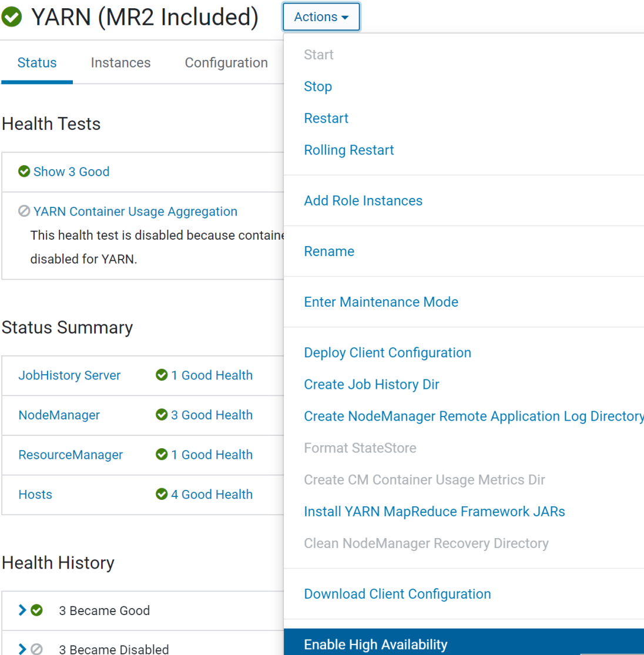Click the good health checkmark beside Show 3 Good
This screenshot has width=644, height=655.
(24, 171)
